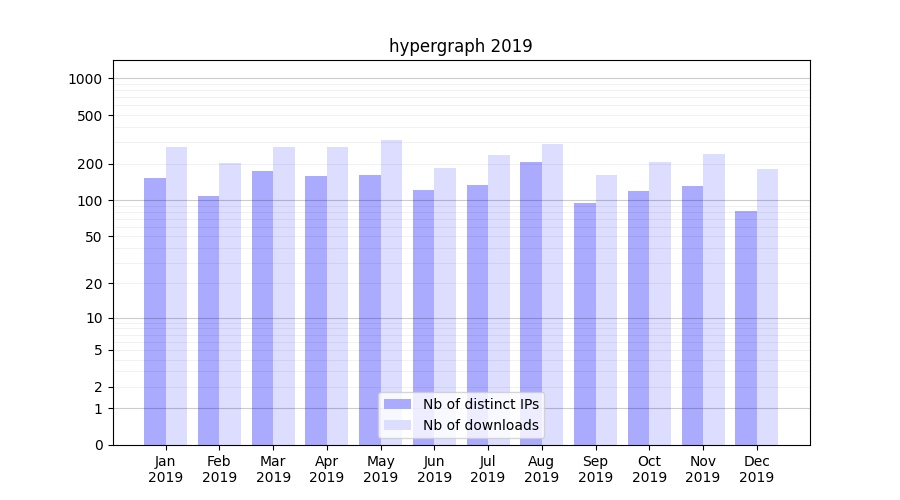Select the Mar 2019 distinct IPs bar
This screenshot has width=900, height=500.
(x=262, y=307)
